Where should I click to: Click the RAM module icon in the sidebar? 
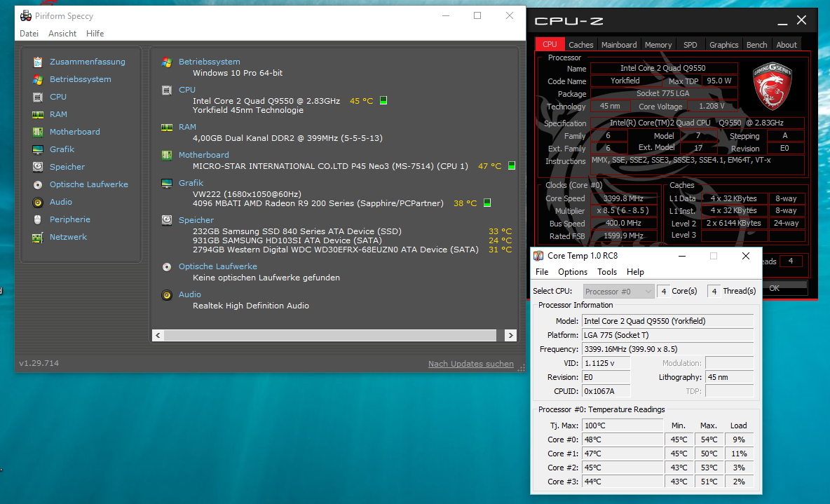[38, 114]
